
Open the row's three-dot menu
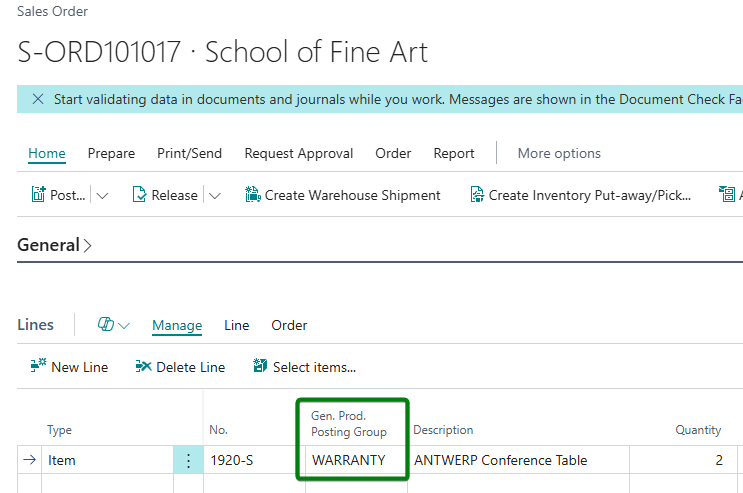pyautogui.click(x=188, y=460)
